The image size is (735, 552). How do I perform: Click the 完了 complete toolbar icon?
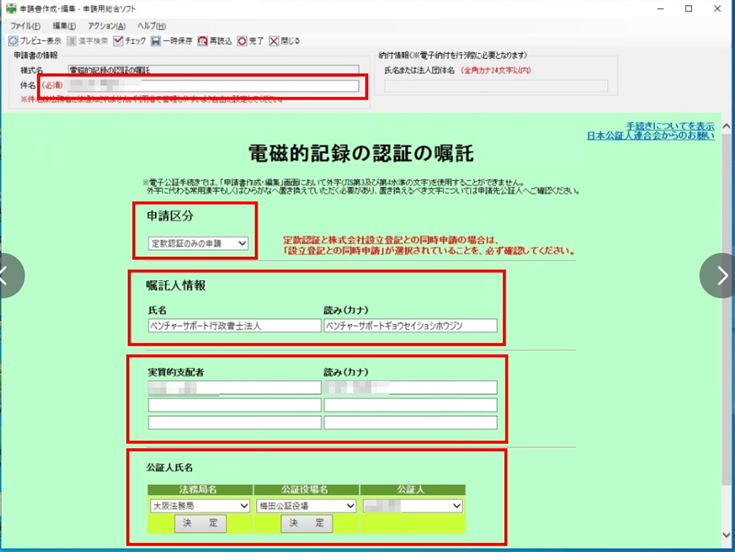tap(242, 41)
